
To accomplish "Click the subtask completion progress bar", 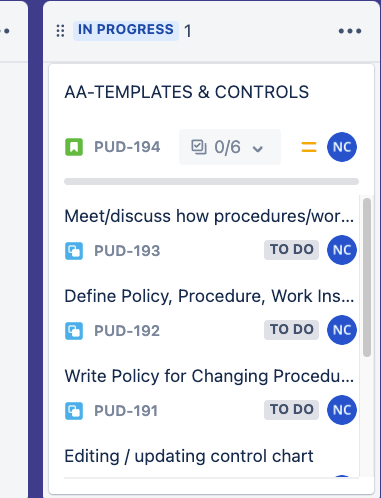I will pyautogui.click(x=211, y=181).
